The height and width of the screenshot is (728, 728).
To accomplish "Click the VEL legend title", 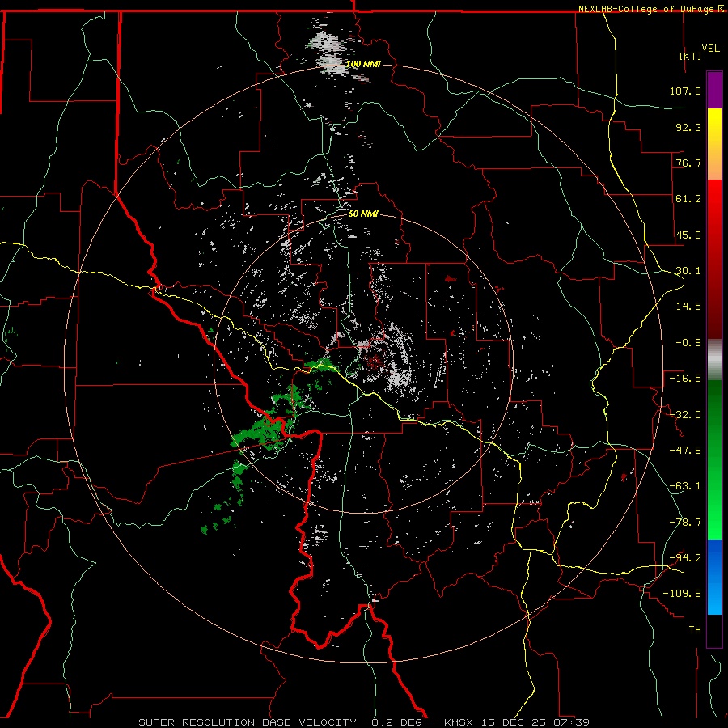I will pos(710,49).
